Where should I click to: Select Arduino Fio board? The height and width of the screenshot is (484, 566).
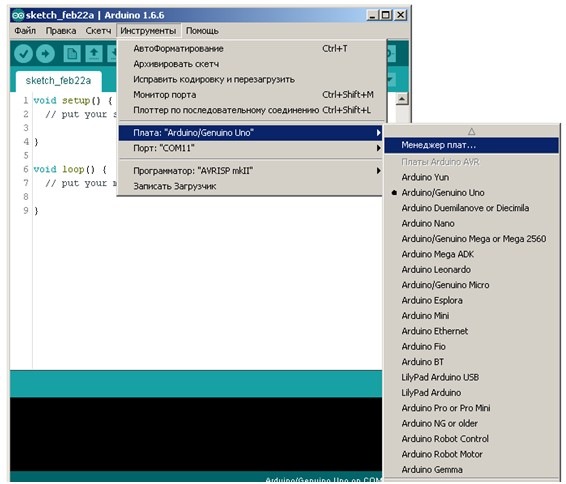(x=471, y=347)
